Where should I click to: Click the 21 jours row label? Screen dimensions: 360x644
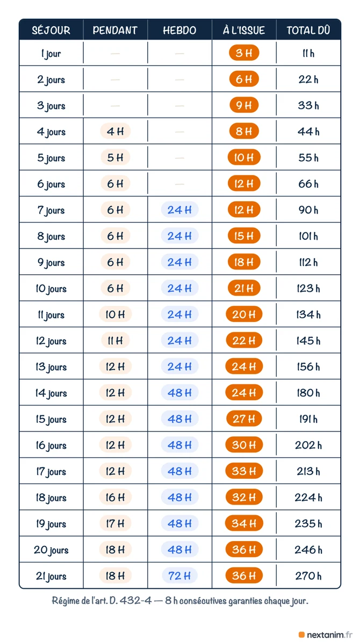tap(51, 576)
